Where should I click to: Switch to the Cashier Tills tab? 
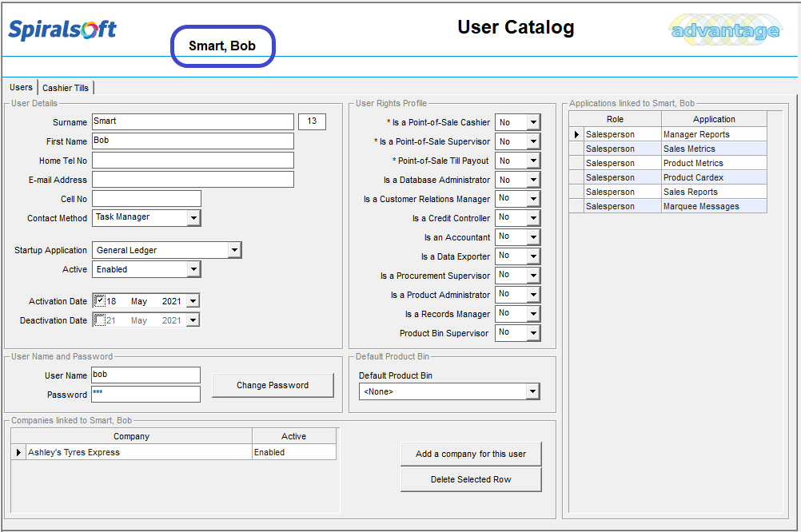tap(66, 88)
